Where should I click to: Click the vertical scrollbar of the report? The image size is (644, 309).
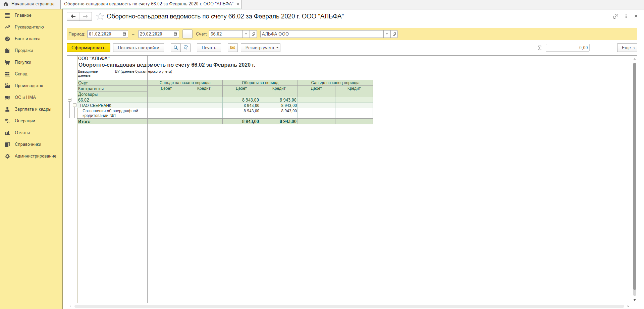(634, 176)
